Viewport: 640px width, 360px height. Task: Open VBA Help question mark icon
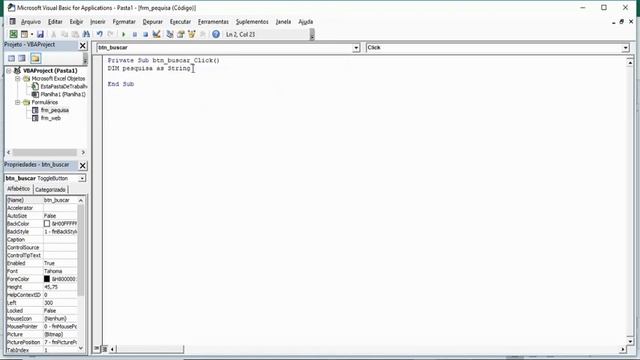coord(216,34)
